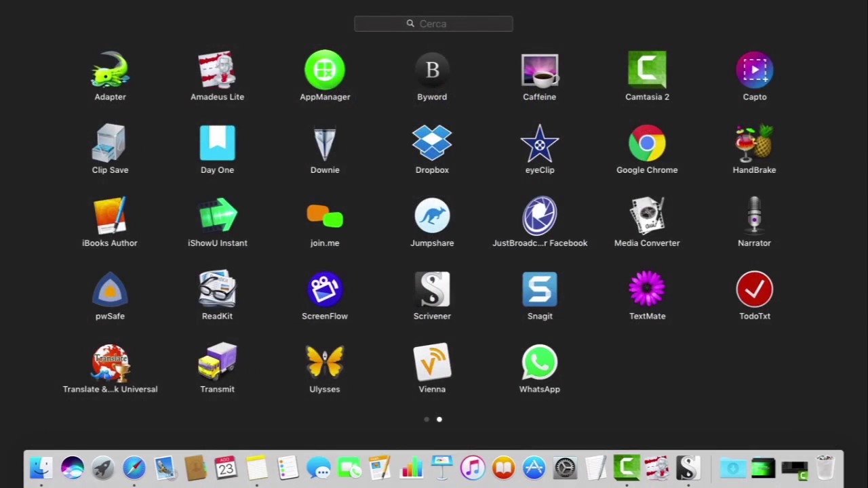Open Calendar in the Dock

(x=226, y=468)
